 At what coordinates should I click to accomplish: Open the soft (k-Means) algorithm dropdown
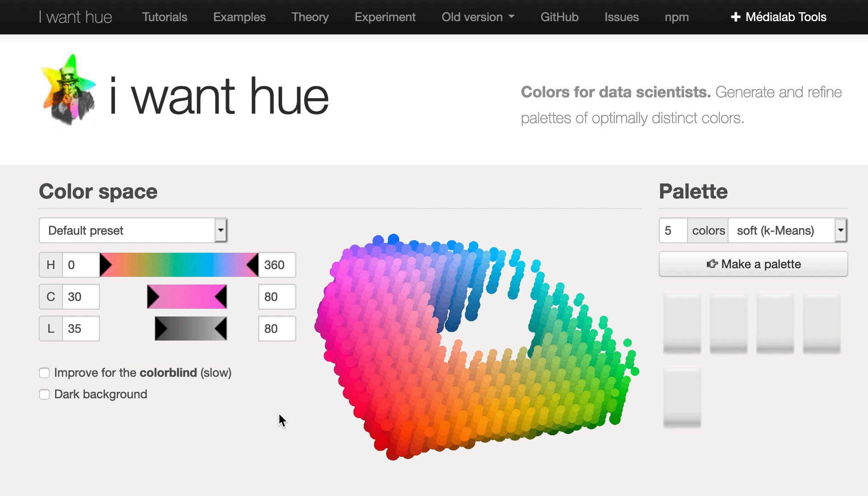click(x=787, y=230)
